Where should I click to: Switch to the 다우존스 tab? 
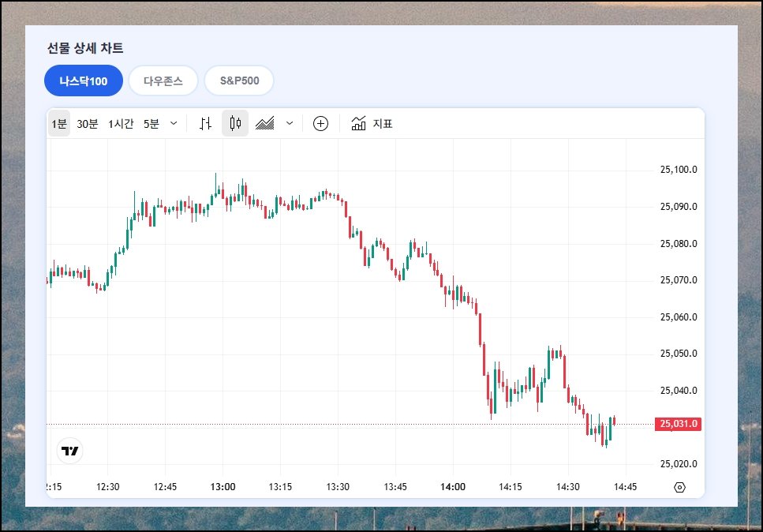163,81
